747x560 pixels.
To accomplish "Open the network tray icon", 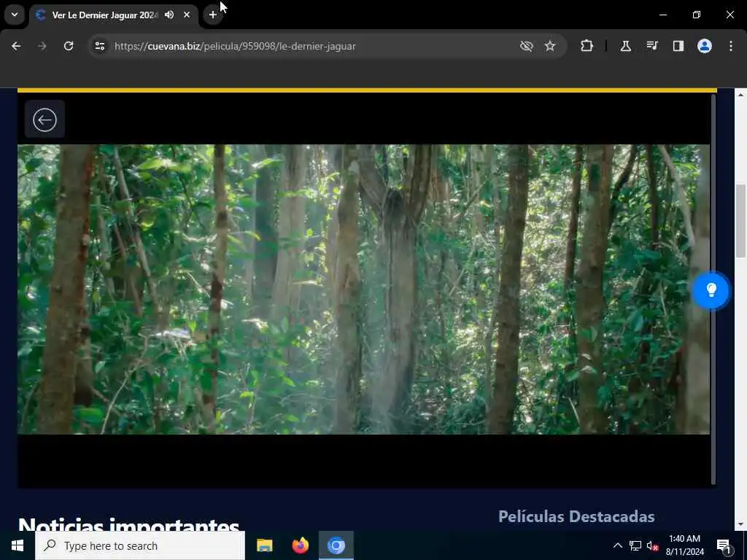I will (x=635, y=545).
